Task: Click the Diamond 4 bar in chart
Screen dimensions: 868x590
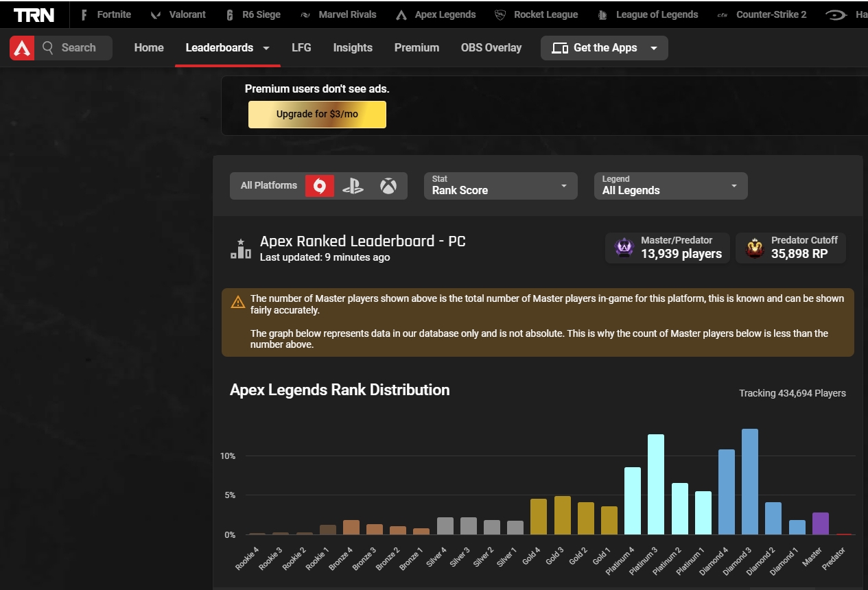Action: (727, 492)
